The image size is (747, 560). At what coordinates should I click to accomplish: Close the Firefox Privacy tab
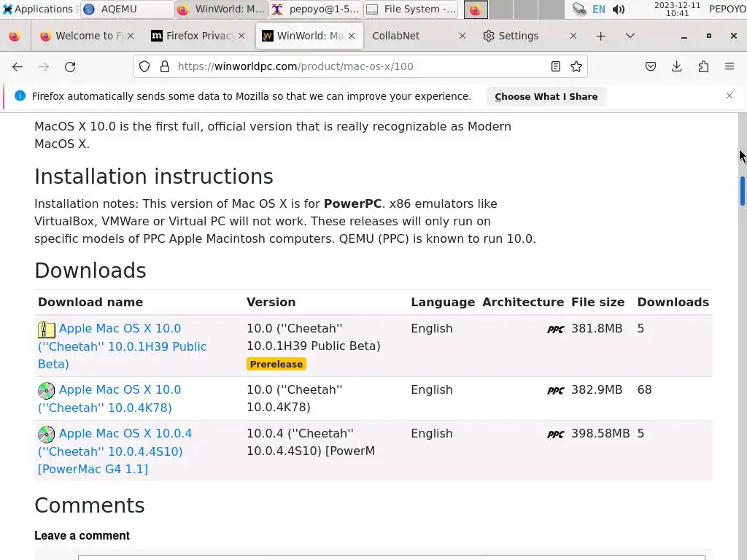pos(241,36)
